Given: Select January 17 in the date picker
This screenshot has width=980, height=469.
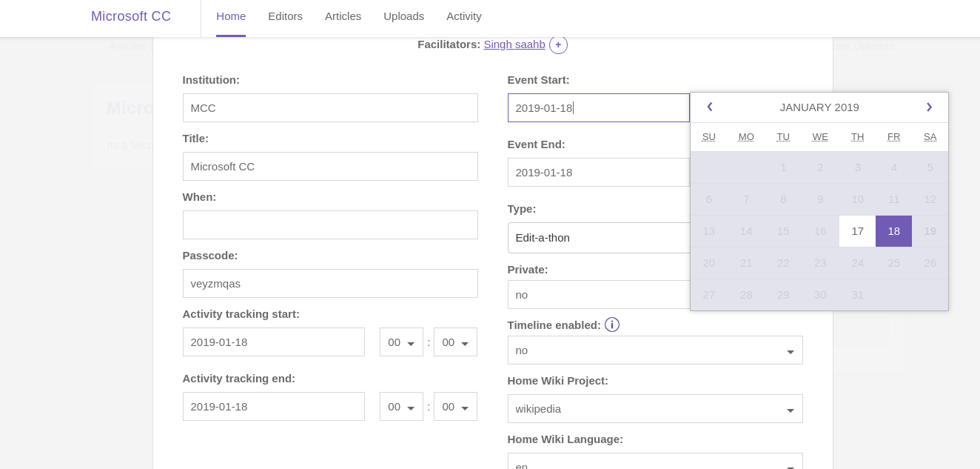Looking at the screenshot, I should coord(856,231).
